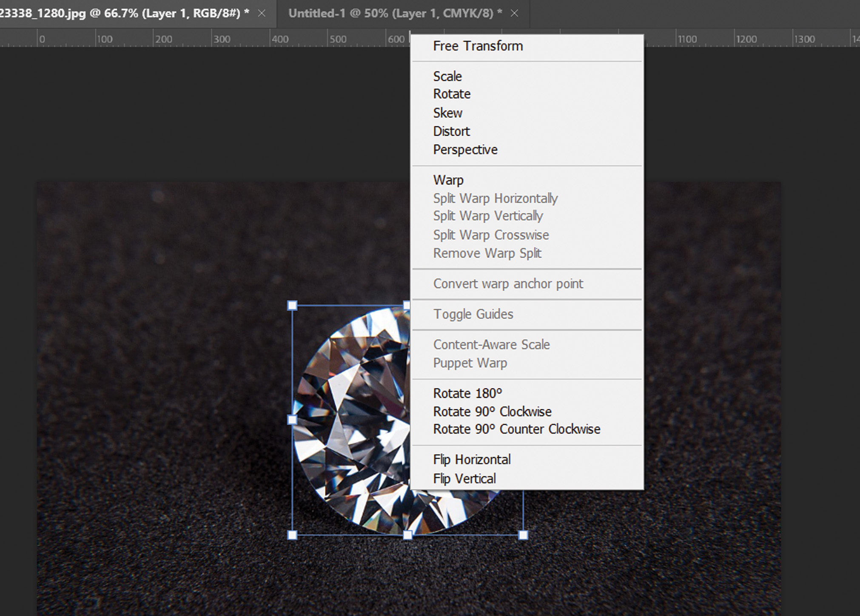Select Scale in the context menu
Viewport: 860px width, 616px height.
coord(447,77)
